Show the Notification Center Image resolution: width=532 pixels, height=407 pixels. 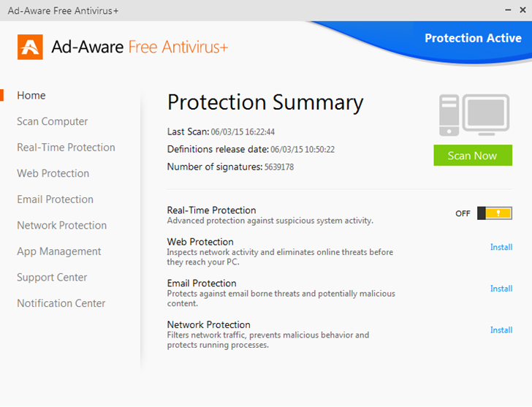[61, 303]
